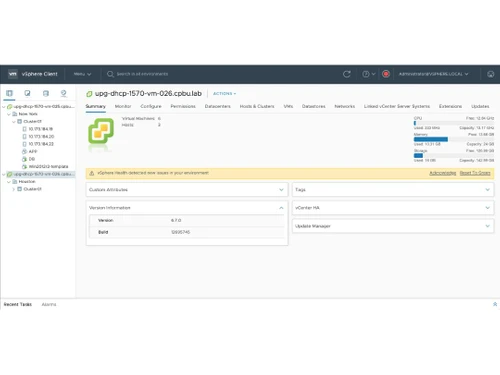Screen dimensions: 500x375
Task: Select host 10.173.184.20 in the tree
Action: (x=41, y=136)
